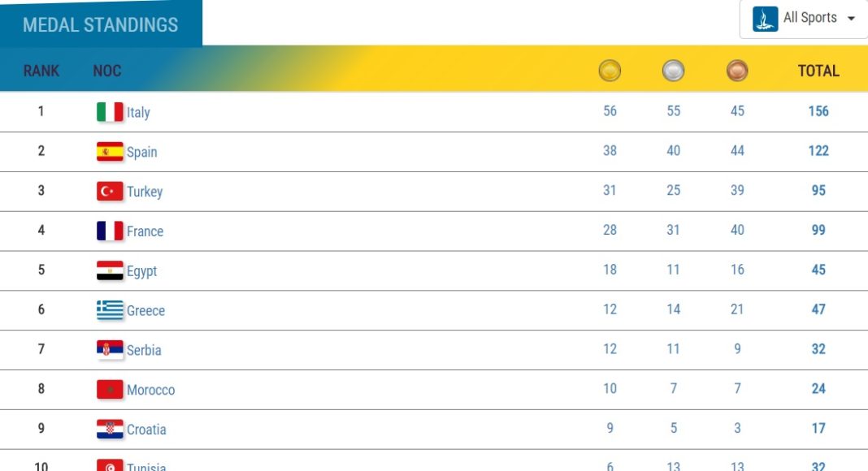Click the Egypt flag icon

[x=110, y=270]
